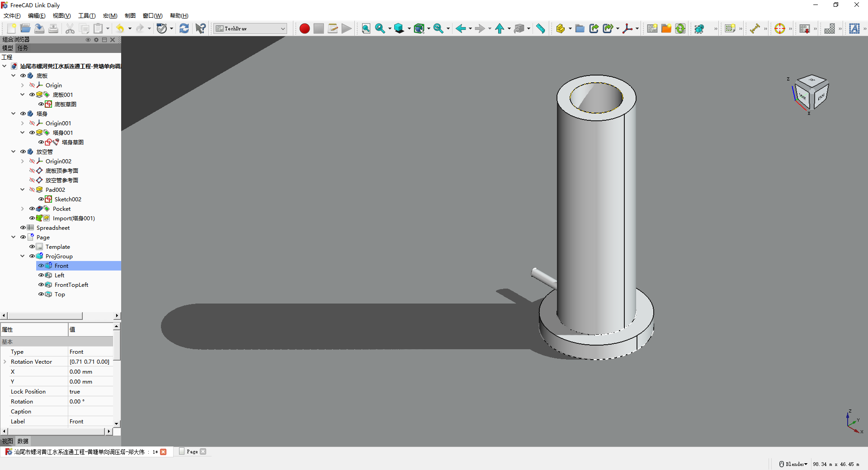Click the Fit All zoom icon

(366, 28)
